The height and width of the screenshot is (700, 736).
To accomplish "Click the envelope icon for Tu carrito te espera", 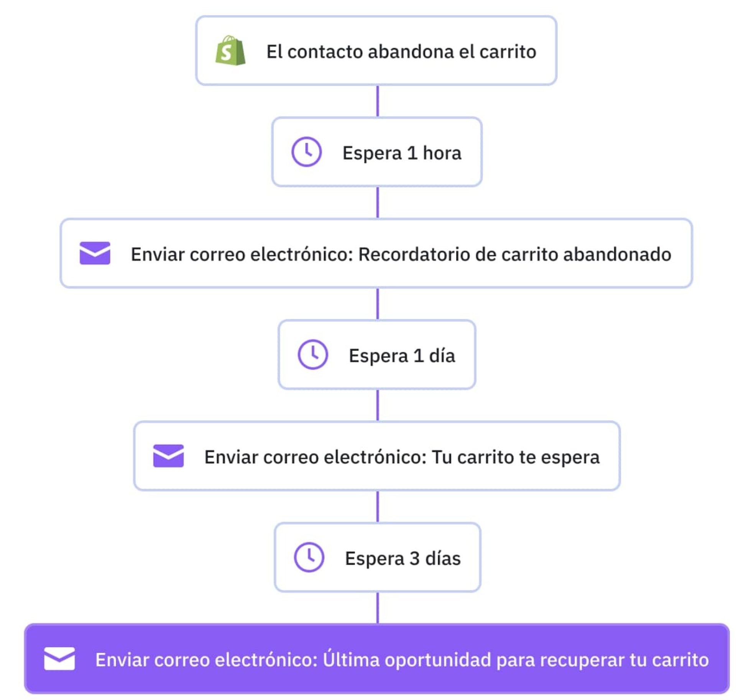I will (168, 456).
